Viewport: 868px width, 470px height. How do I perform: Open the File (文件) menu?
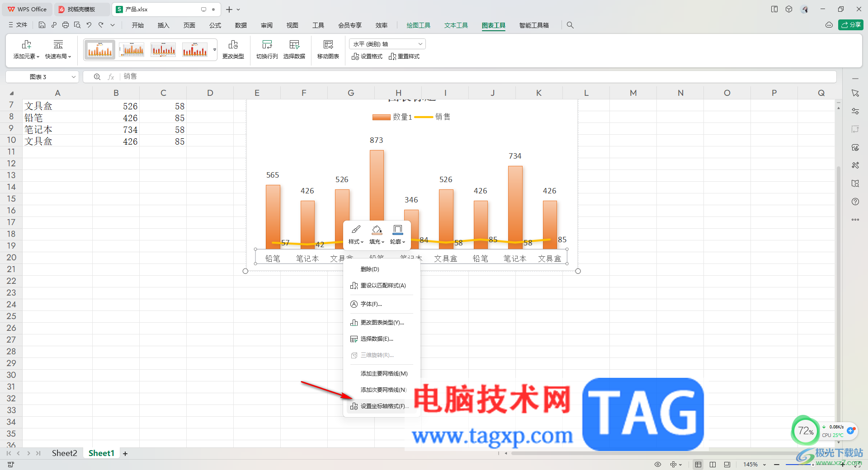coord(18,25)
